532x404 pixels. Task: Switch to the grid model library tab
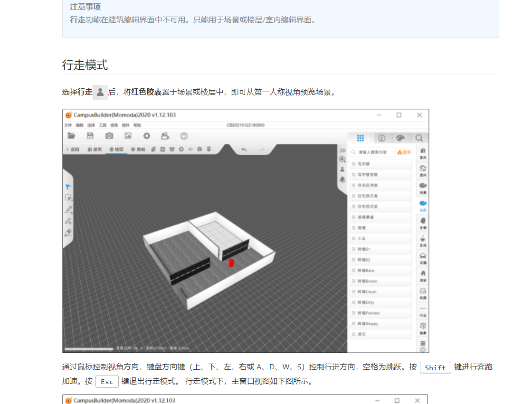(x=361, y=138)
